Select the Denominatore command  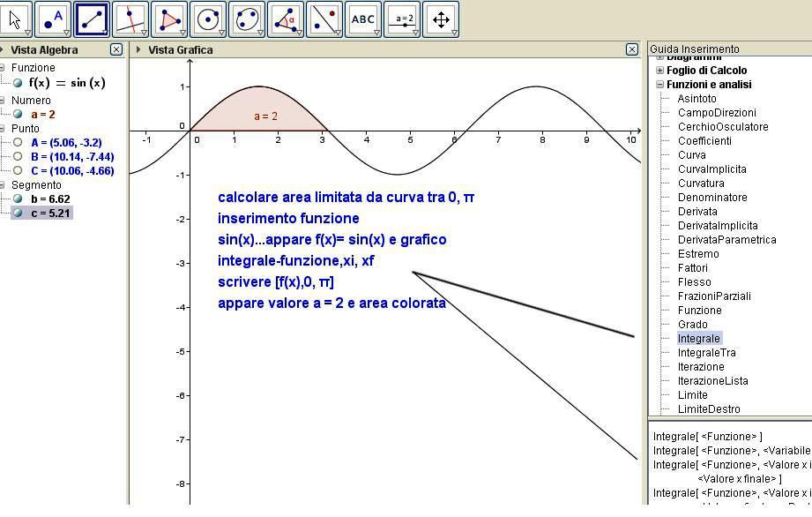712,197
